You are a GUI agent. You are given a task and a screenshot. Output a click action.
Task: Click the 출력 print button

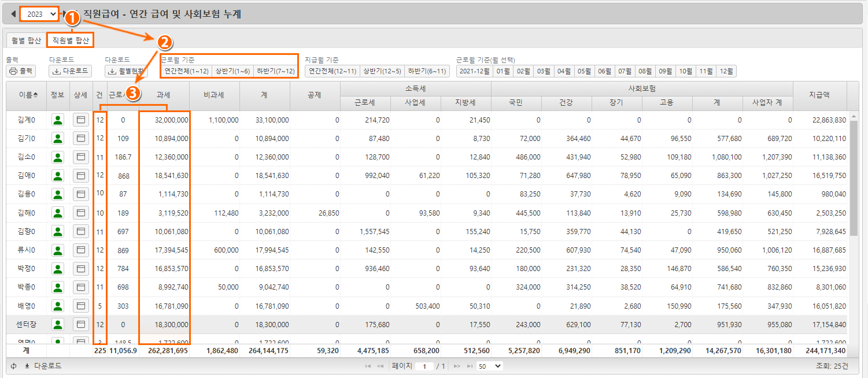click(21, 71)
